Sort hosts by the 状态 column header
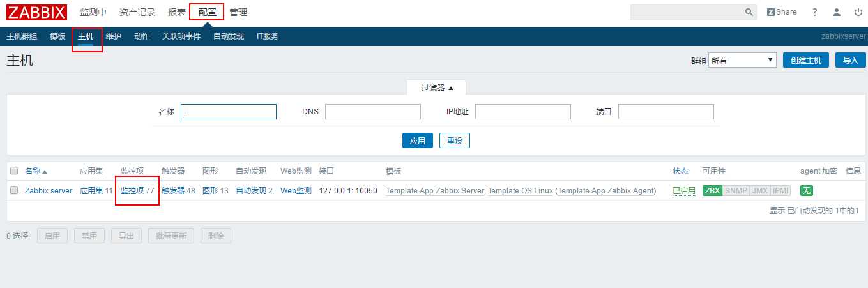 [x=680, y=171]
